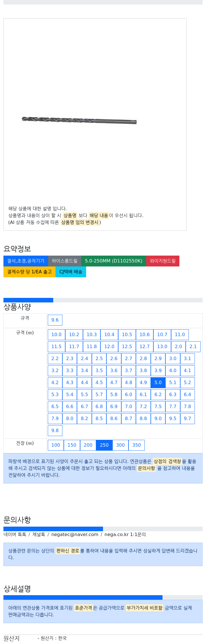Choose the 10.0 mm size button
The image size is (206, 644).
(x=56, y=334)
